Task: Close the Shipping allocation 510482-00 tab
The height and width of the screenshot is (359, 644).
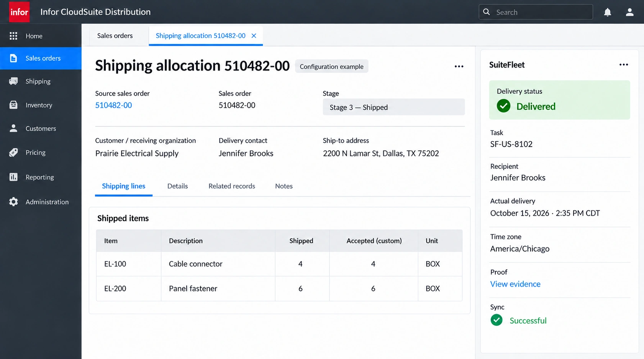Action: (254, 36)
